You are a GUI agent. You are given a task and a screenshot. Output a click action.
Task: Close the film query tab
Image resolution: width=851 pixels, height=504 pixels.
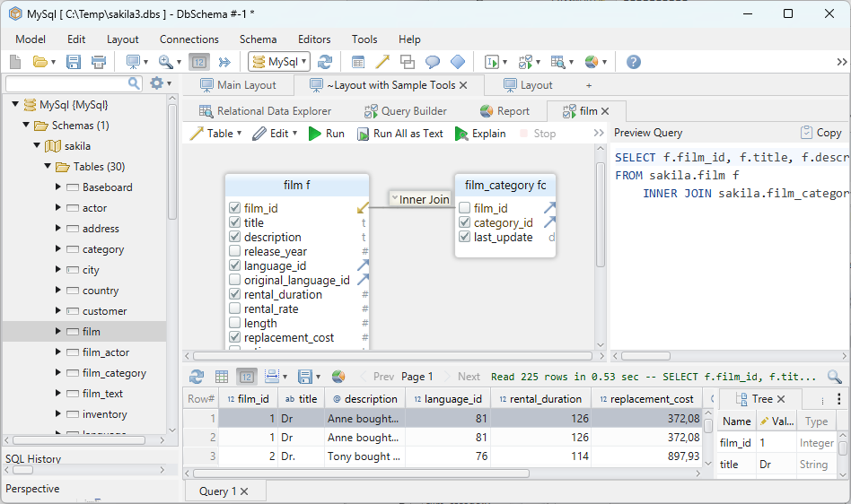[605, 111]
